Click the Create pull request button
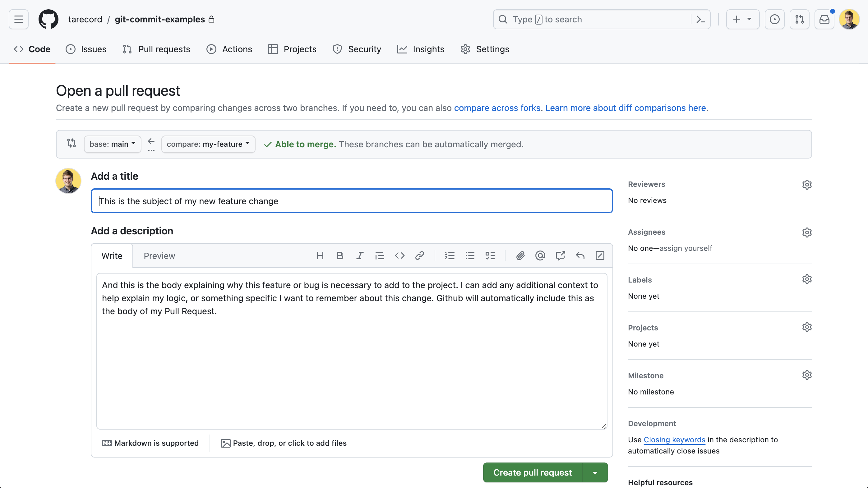 point(532,472)
